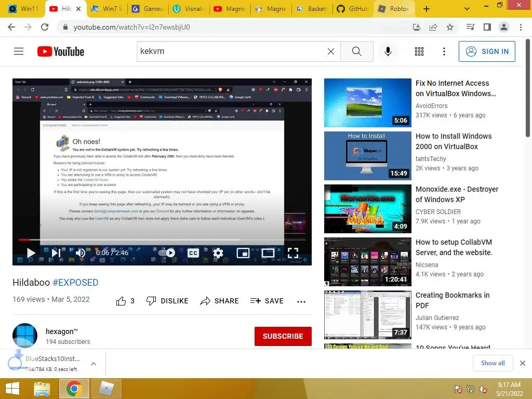Open the player settings gear
The height and width of the screenshot is (399, 532).
(218, 253)
